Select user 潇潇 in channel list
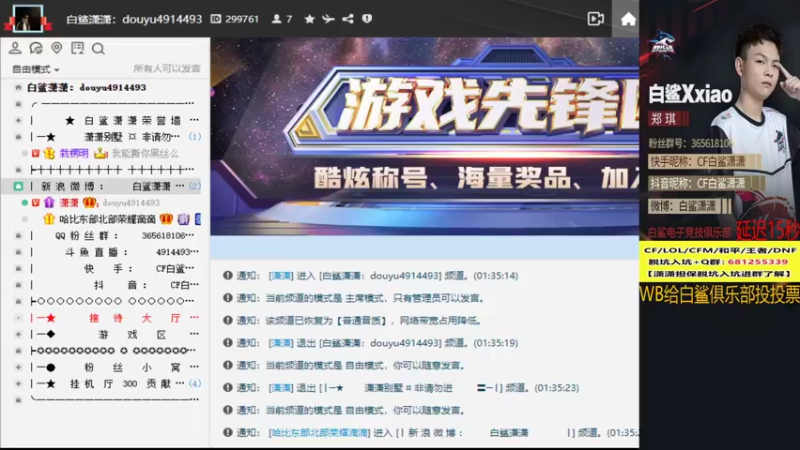This screenshot has width=800, height=450. [x=69, y=203]
